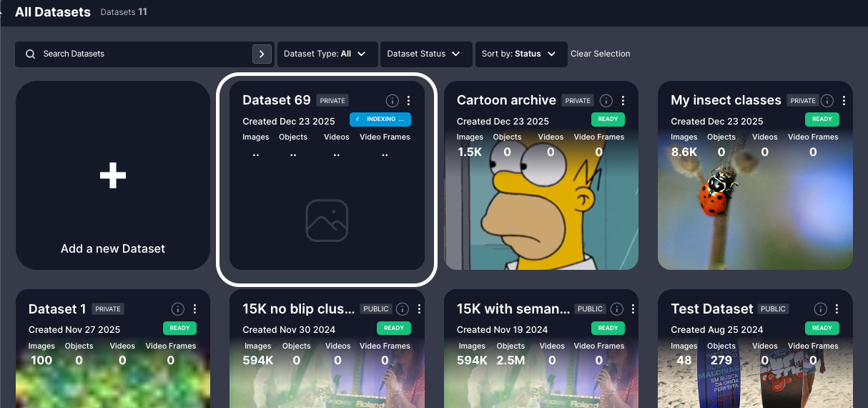Open the Dataset Type dropdown

(327, 54)
